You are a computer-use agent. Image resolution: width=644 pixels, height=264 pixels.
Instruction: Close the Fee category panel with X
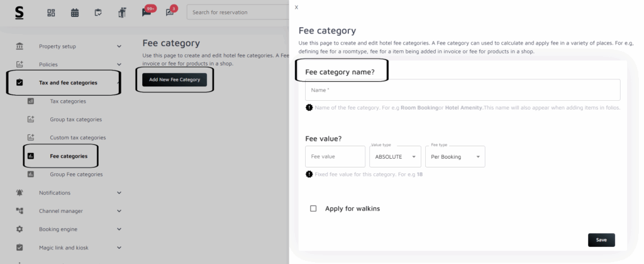pos(296,7)
